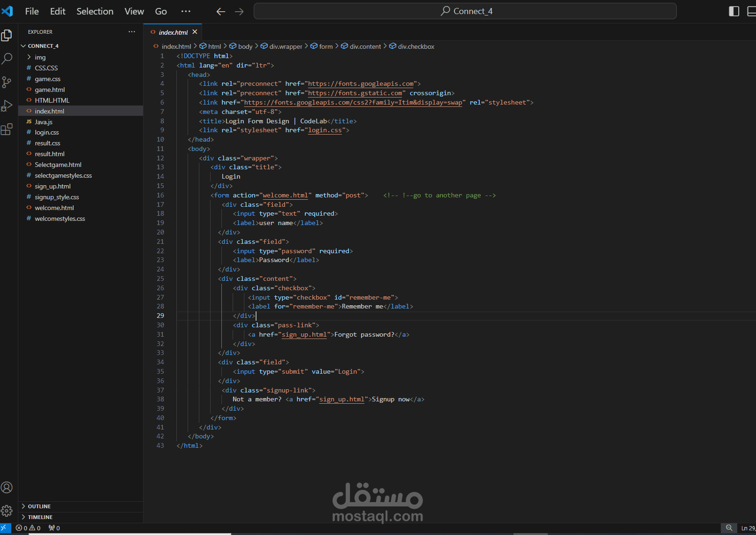756x535 pixels.
Task: Click the div.content breadcrumb segment
Action: tap(361, 46)
